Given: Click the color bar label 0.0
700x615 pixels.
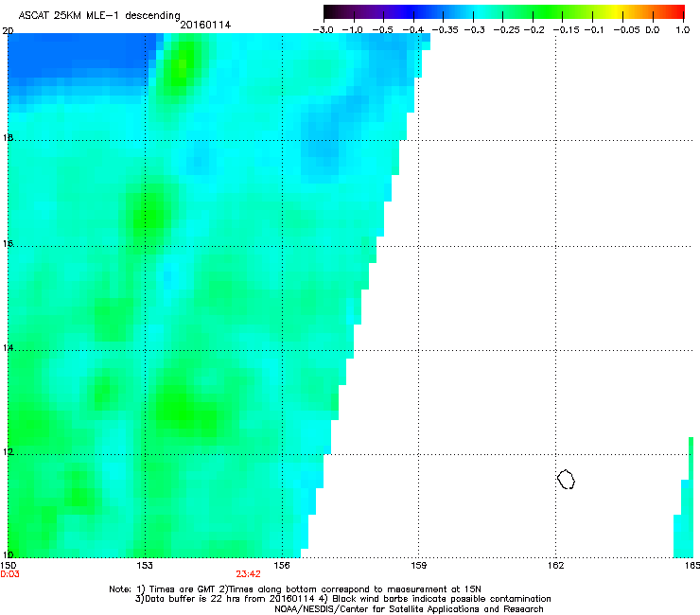Looking at the screenshot, I should pyautogui.click(x=653, y=30).
